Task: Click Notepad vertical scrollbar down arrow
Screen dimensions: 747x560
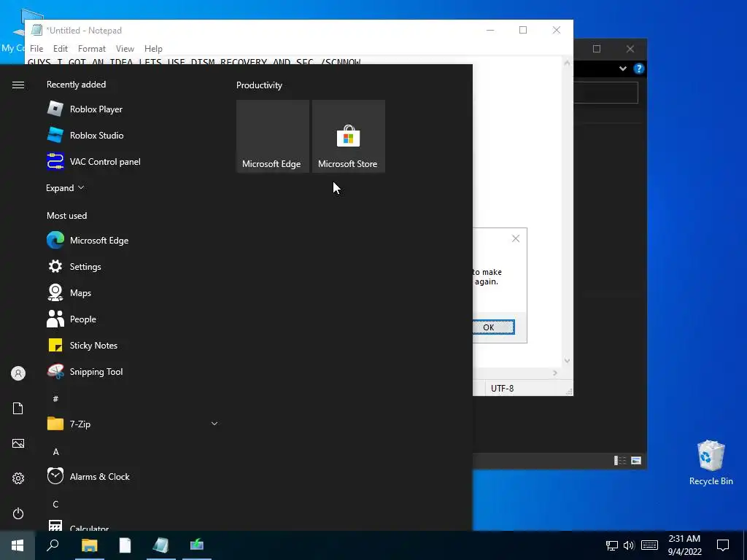Action: click(x=567, y=360)
